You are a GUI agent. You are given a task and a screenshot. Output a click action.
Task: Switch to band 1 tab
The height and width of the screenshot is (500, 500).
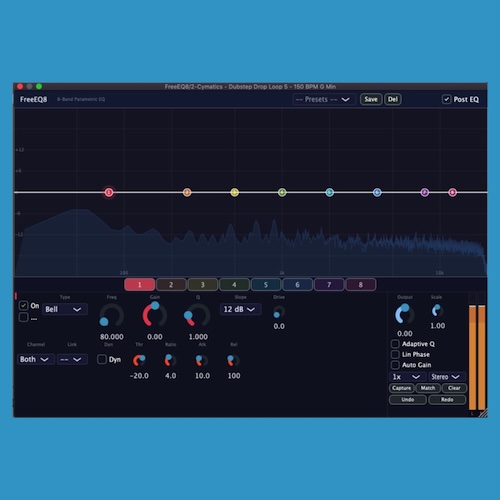pyautogui.click(x=139, y=285)
